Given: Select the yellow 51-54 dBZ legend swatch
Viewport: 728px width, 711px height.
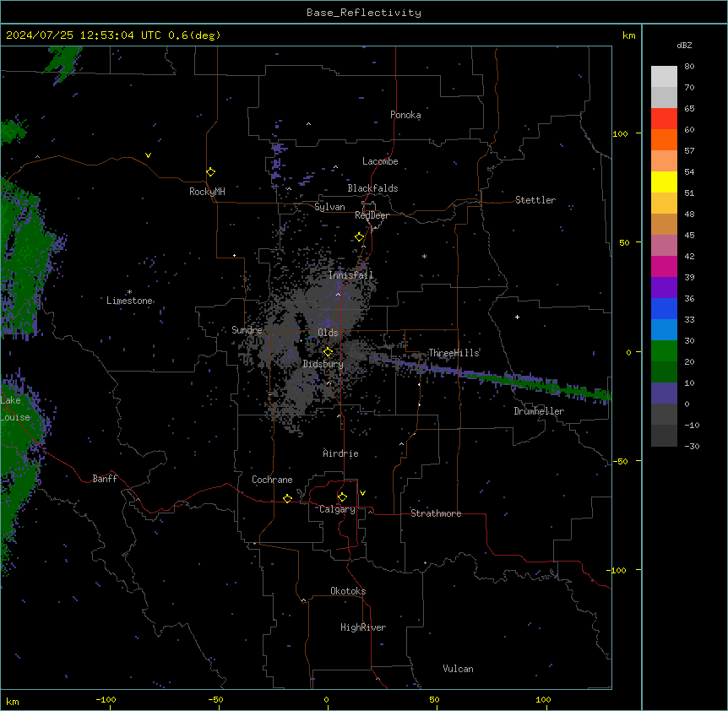Looking at the screenshot, I should 664,182.
